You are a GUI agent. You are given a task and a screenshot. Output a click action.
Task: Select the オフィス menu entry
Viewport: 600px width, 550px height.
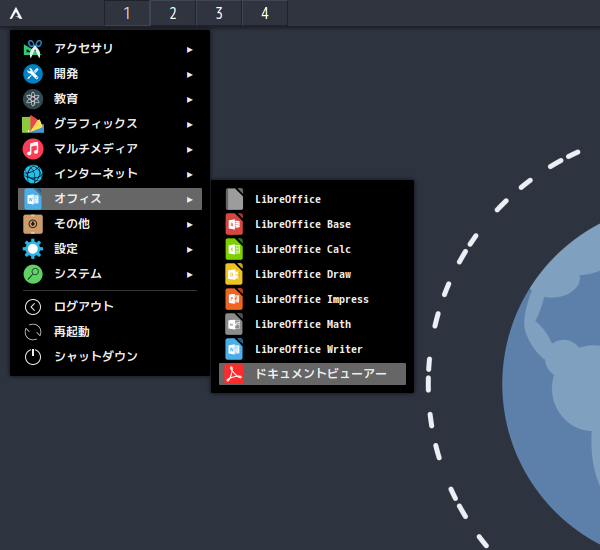point(110,199)
